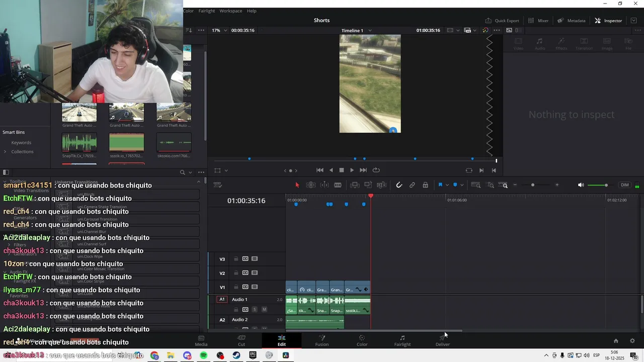Stop playback in the viewer
Image resolution: width=644 pixels, height=362 pixels.
click(x=342, y=170)
